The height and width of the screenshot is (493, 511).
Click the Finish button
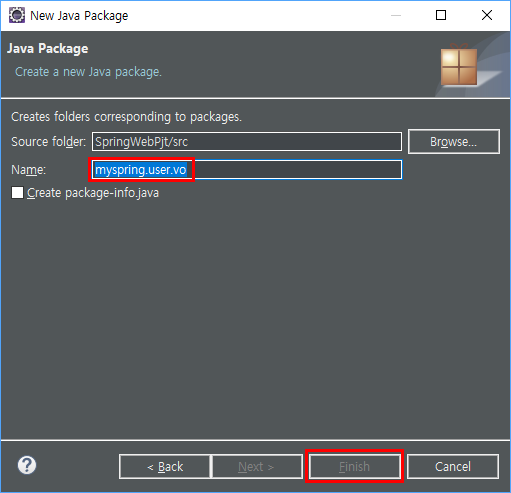354,466
